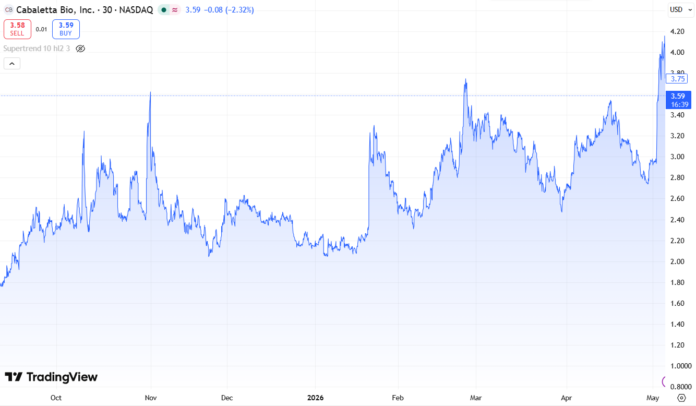The height and width of the screenshot is (406, 696).
Task: Click the 2.00 price axis label
Action: click(x=677, y=261)
